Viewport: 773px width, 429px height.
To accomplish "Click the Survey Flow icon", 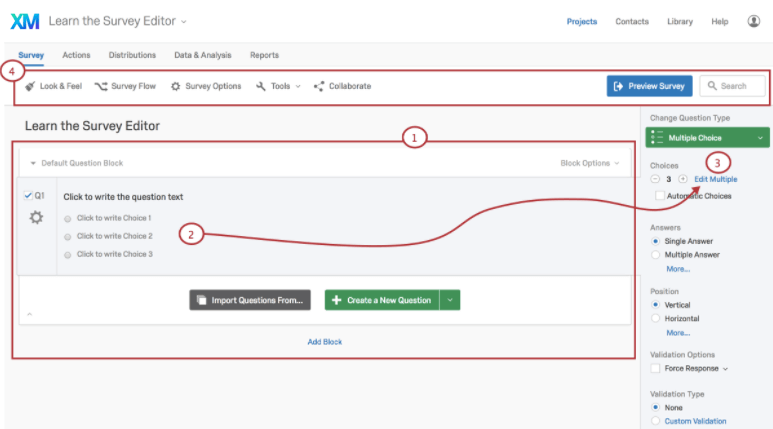I will 101,86.
